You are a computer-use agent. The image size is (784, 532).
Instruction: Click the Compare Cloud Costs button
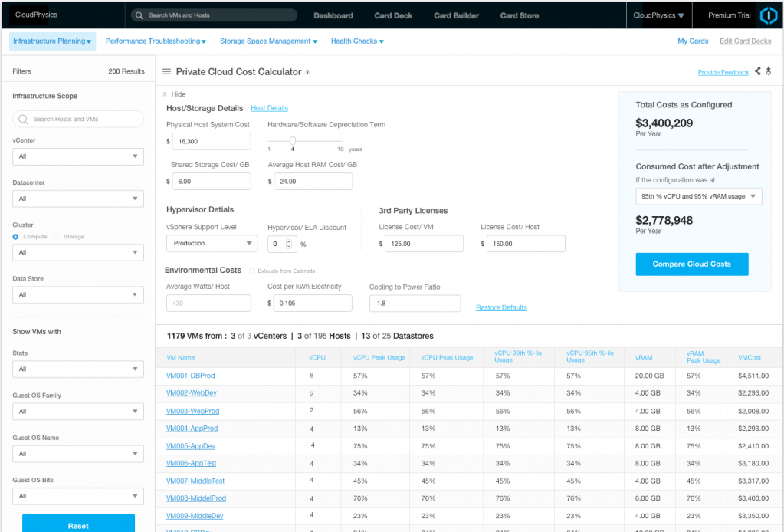click(x=691, y=264)
